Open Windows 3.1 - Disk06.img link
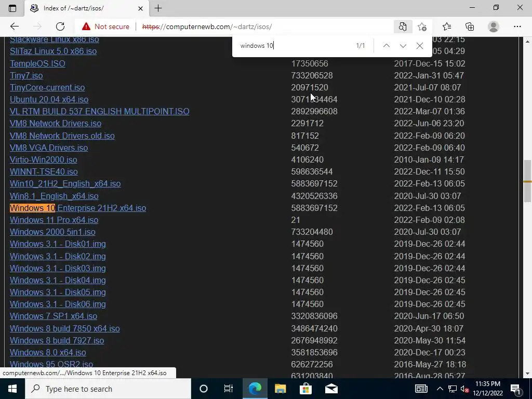Viewport: 532px width, 399px height. (x=58, y=304)
